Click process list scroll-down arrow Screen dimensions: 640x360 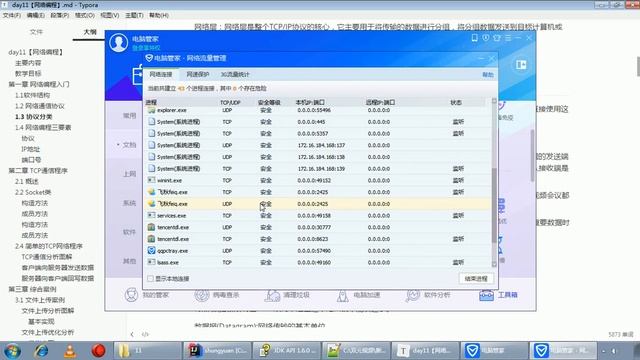click(x=494, y=264)
